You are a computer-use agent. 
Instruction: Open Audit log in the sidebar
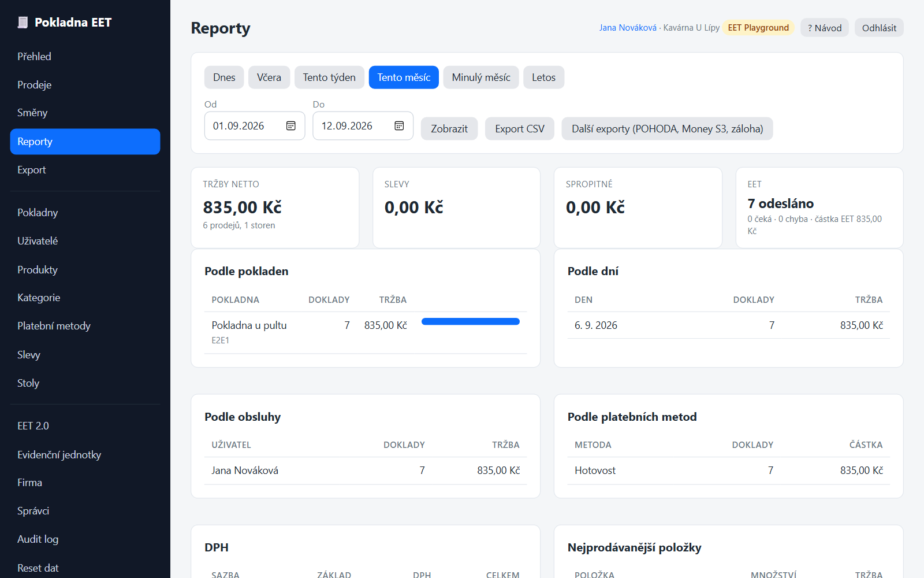pos(85,539)
